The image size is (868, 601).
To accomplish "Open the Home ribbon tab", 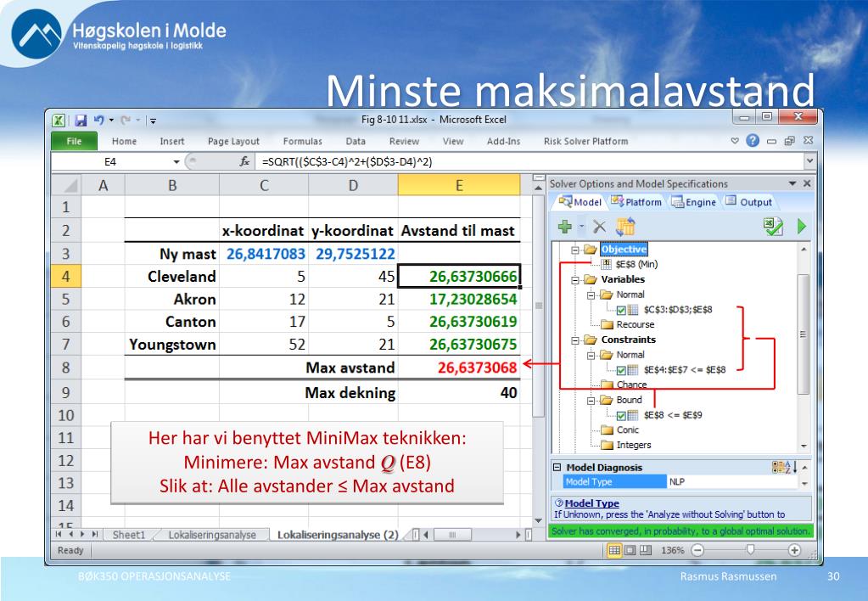I will pos(124,141).
